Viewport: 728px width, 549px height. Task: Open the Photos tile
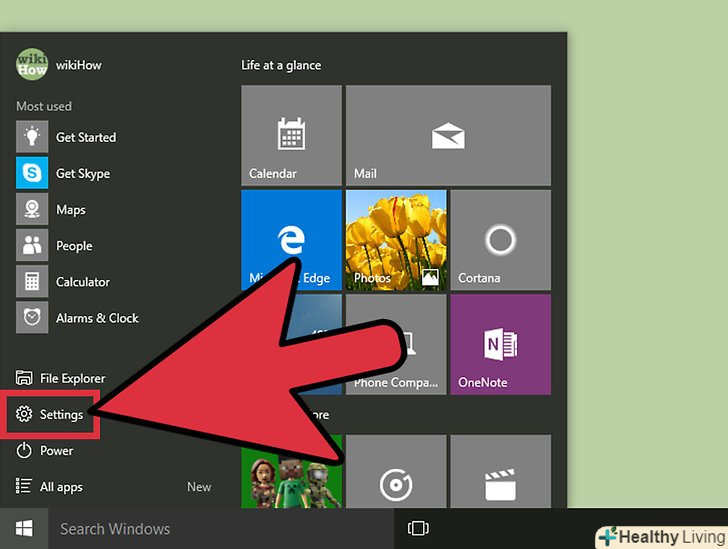(x=396, y=240)
